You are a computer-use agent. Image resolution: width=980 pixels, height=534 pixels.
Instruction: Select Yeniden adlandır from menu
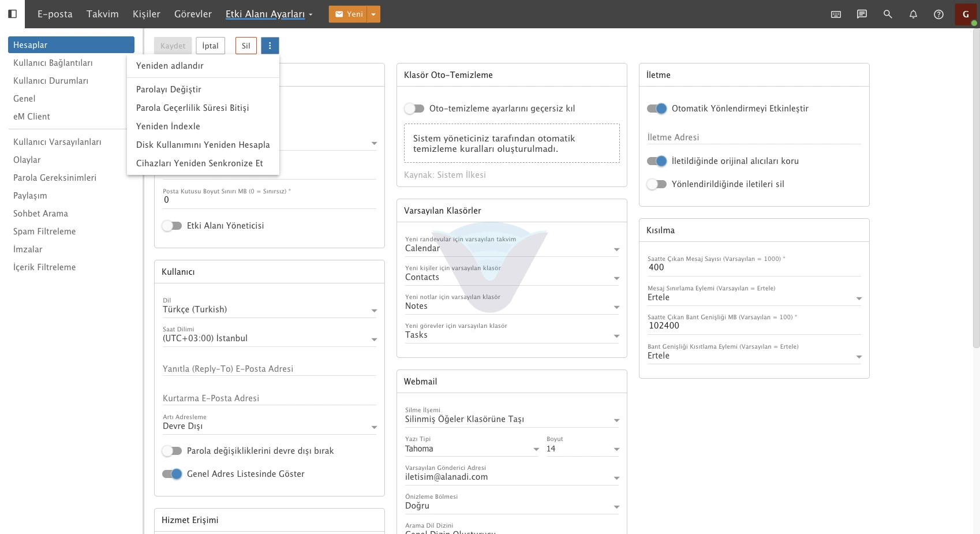(203, 66)
